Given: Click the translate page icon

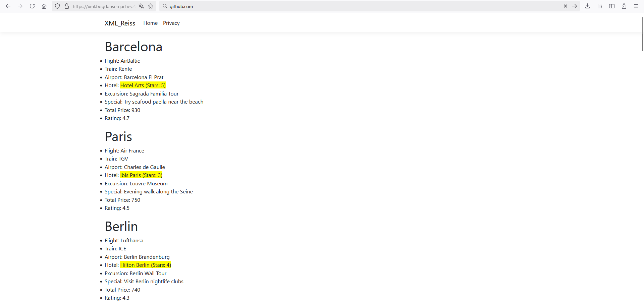Looking at the screenshot, I should pyautogui.click(x=141, y=6).
